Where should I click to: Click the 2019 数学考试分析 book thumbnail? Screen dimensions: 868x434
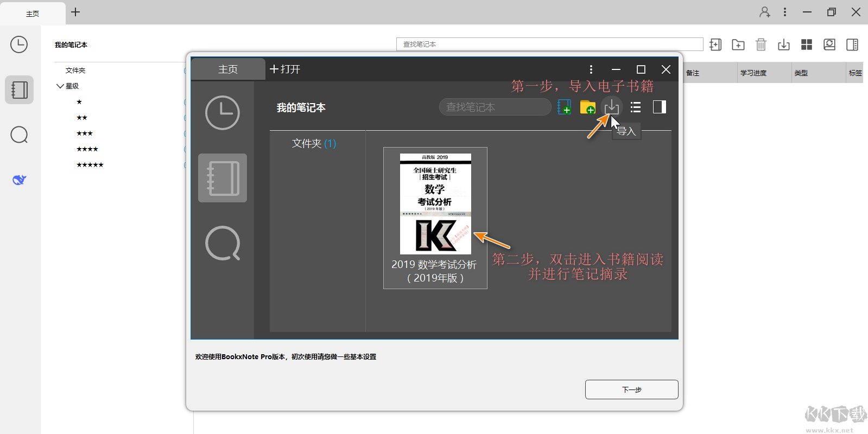(x=435, y=218)
